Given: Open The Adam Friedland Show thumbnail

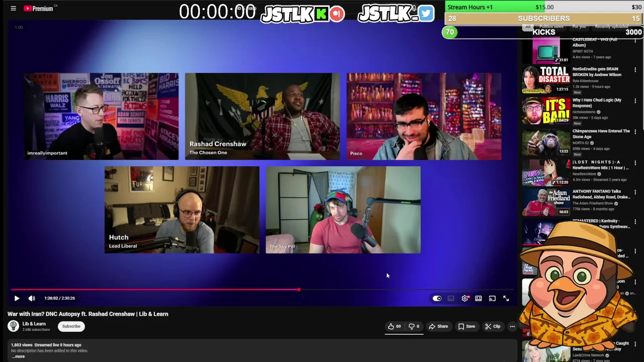Looking at the screenshot, I should click(546, 202).
